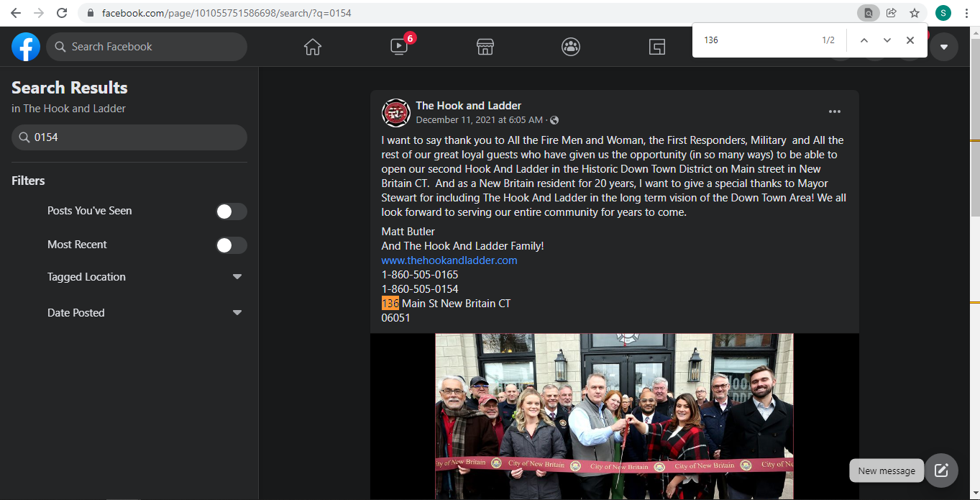Click the page search field containing 0154
The image size is (980, 500).
click(x=129, y=137)
